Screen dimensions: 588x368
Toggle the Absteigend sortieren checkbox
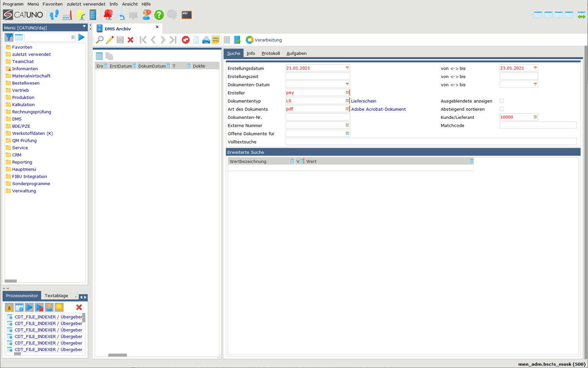click(x=502, y=109)
